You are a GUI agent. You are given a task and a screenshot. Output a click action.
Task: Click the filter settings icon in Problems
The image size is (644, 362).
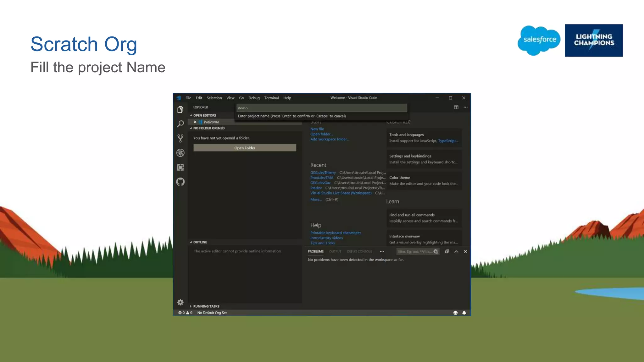436,251
